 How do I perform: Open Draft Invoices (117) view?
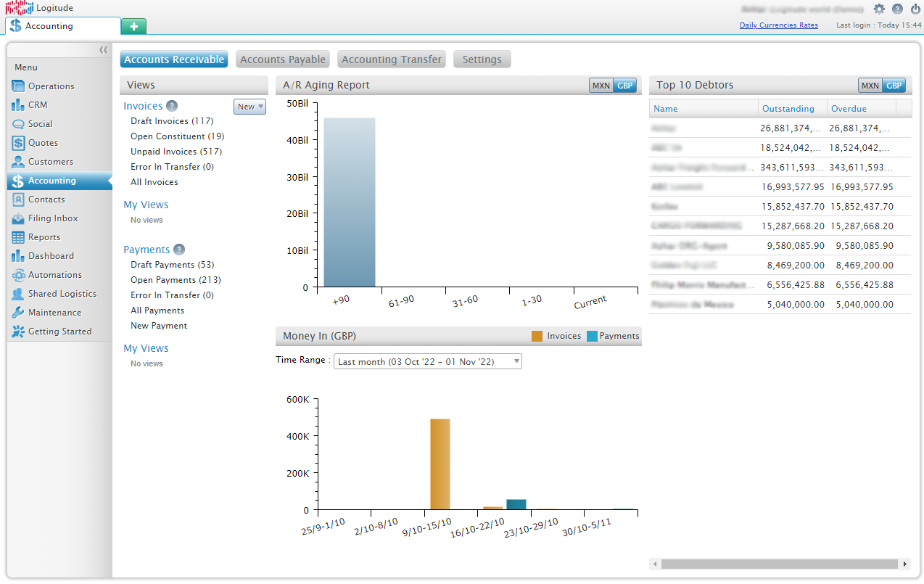tap(172, 121)
